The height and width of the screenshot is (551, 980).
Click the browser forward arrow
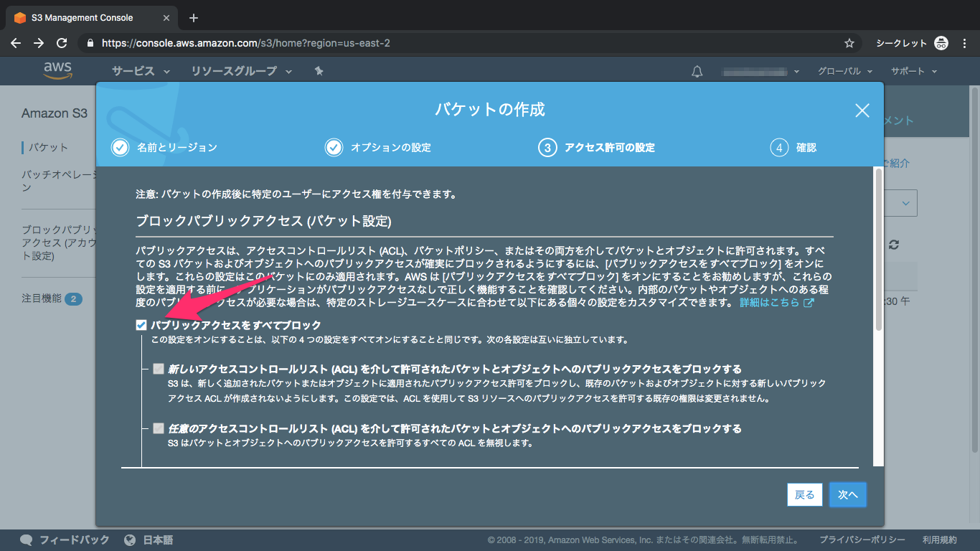coord(39,43)
